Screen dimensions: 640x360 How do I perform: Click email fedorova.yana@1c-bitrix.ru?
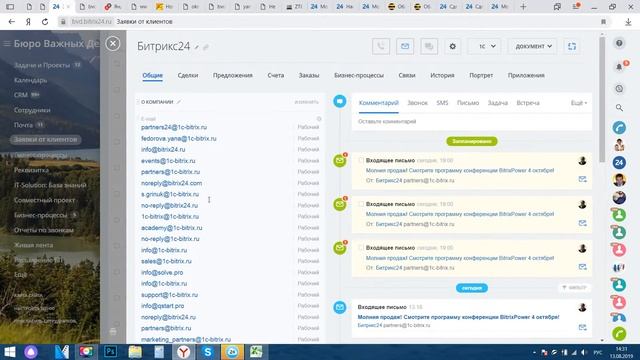pyautogui.click(x=179, y=138)
